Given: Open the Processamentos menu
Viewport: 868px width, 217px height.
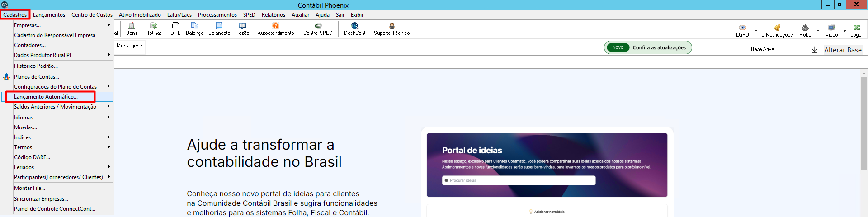Looking at the screenshot, I should (217, 15).
